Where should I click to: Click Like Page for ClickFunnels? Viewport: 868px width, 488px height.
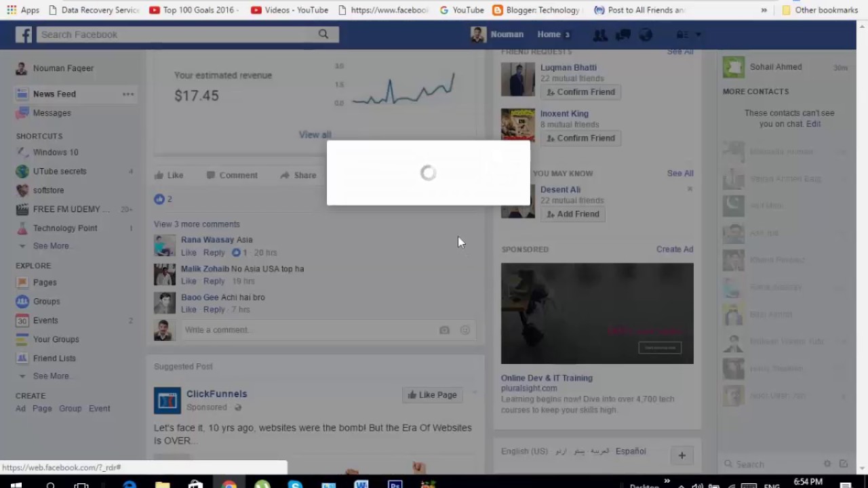point(432,395)
